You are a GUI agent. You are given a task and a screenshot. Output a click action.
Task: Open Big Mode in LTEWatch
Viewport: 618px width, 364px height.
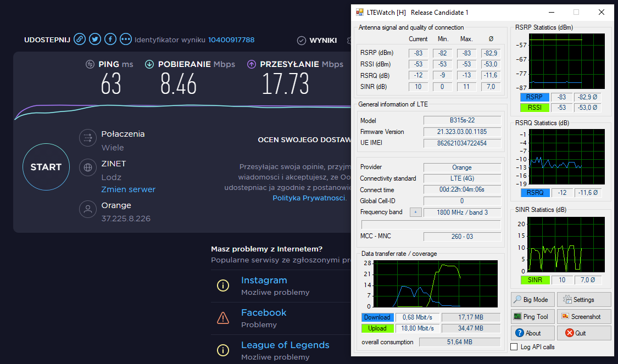pyautogui.click(x=532, y=300)
